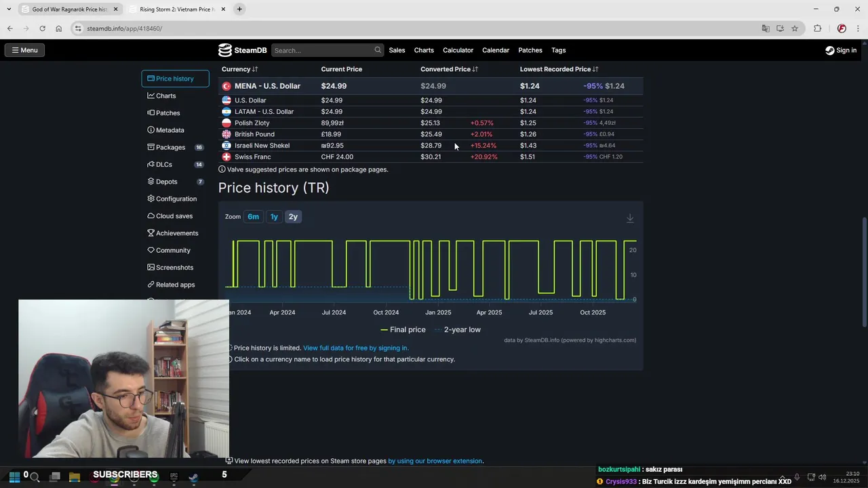Click the +20.92% Swiss Franc value
The width and height of the screenshot is (868, 488).
click(484, 157)
